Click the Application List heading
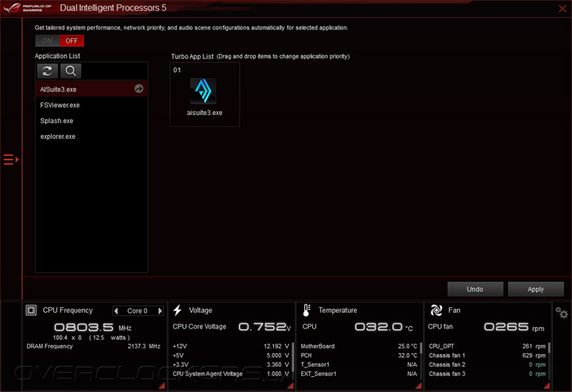This screenshot has height=392, width=572. tap(57, 56)
